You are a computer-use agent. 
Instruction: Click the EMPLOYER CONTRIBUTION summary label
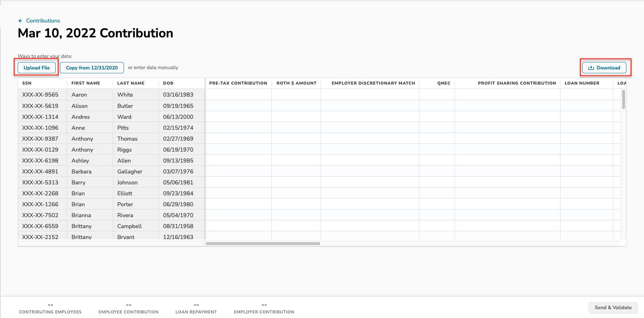(x=264, y=312)
